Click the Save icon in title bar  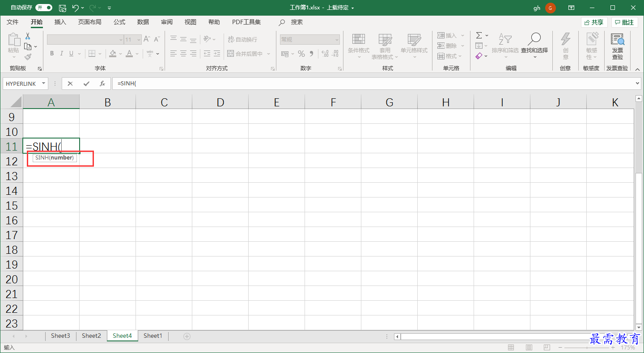(x=63, y=8)
